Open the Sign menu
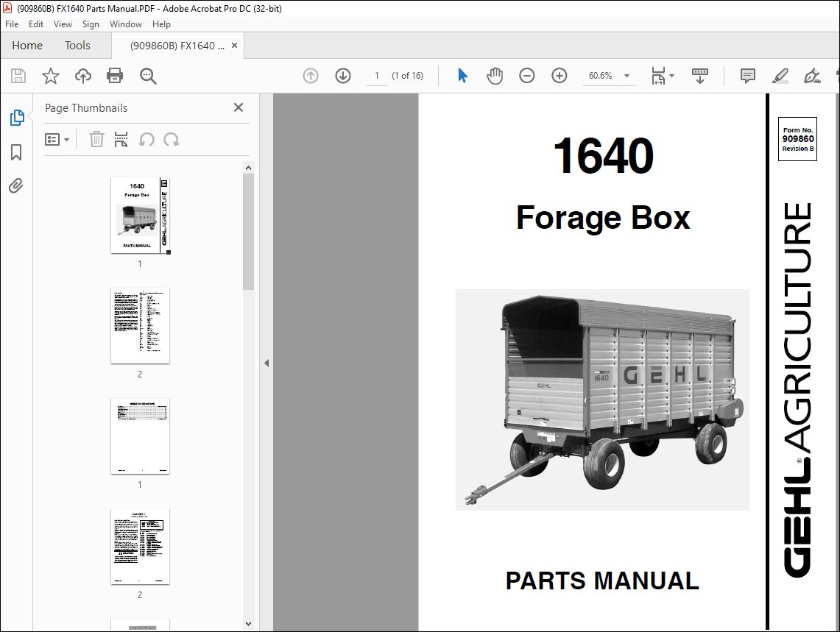 pyautogui.click(x=91, y=24)
